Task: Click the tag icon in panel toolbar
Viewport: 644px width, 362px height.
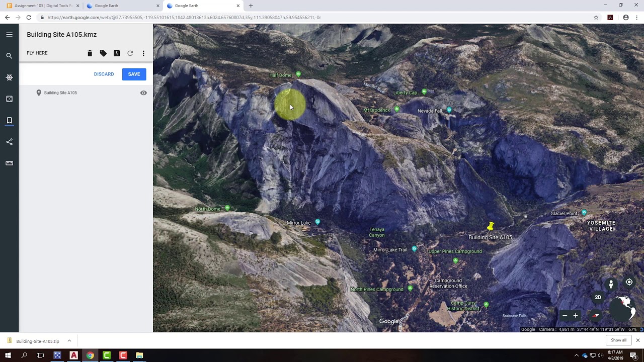Action: (103, 53)
